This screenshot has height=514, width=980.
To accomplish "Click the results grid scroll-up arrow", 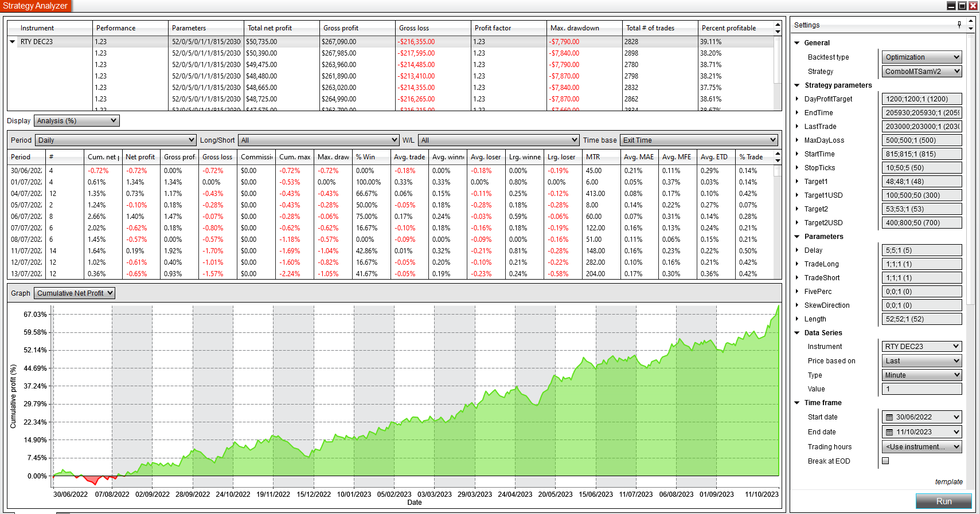I will [x=778, y=25].
